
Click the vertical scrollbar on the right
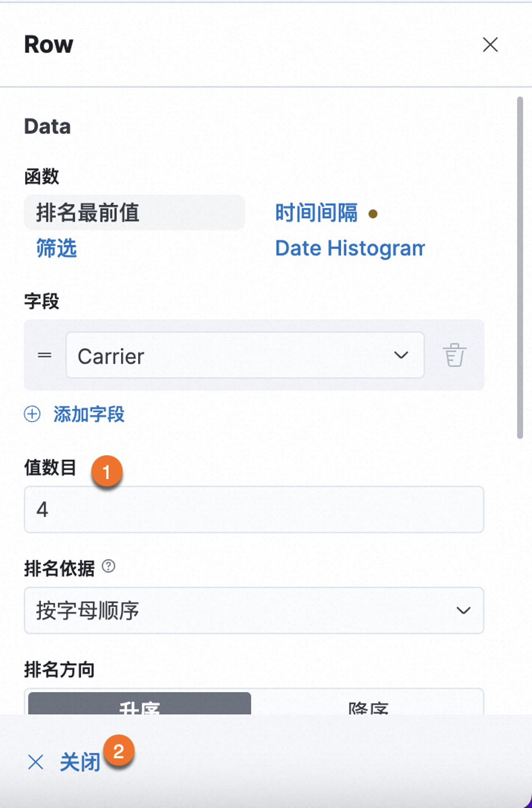[521, 267]
